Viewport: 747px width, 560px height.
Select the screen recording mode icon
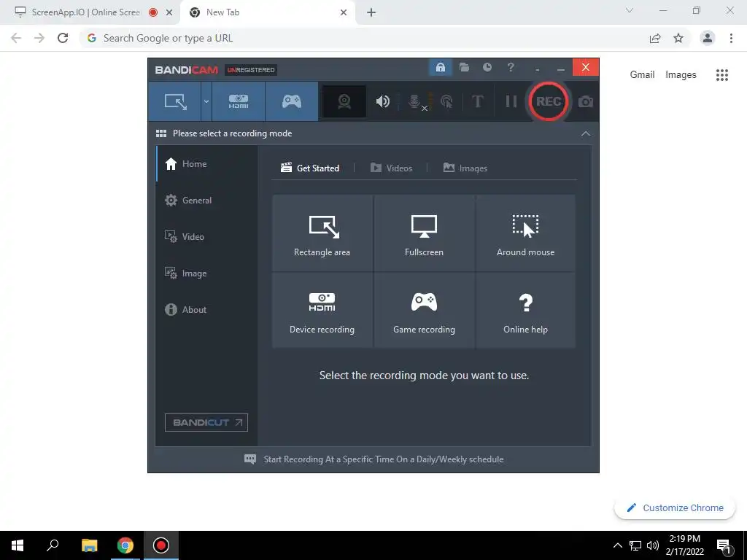click(175, 101)
